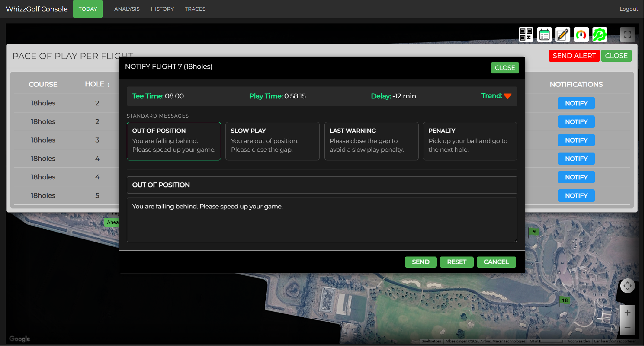
Task: Click the red SEND ALERT button
Action: point(574,56)
